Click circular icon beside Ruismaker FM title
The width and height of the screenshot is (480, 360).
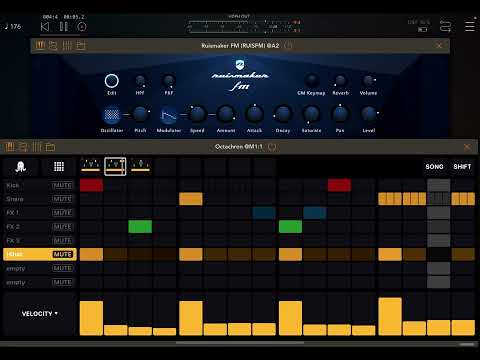point(289,45)
